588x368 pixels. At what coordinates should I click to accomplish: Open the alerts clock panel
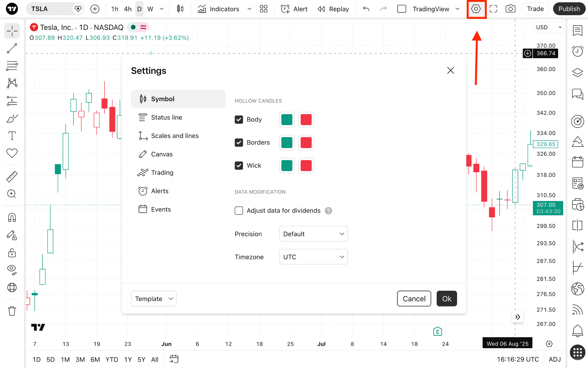[x=577, y=51]
